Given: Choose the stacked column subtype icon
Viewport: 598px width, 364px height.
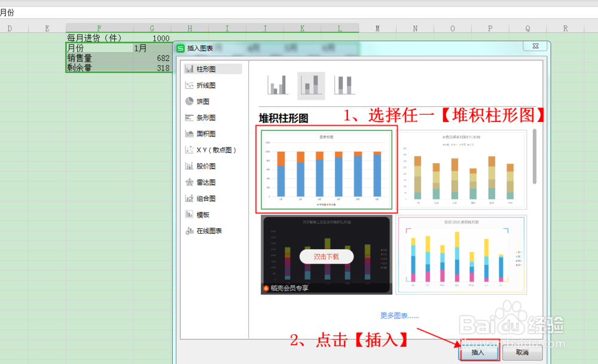Looking at the screenshot, I should click(311, 85).
